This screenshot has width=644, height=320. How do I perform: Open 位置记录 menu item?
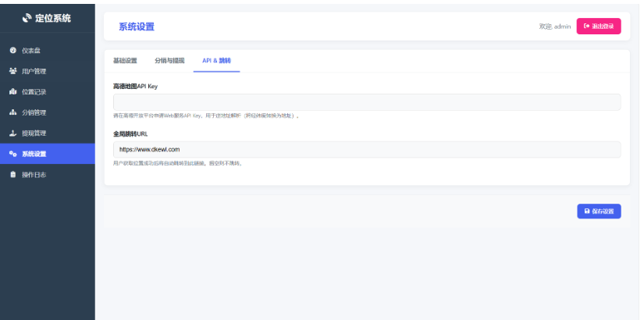pyautogui.click(x=48, y=91)
